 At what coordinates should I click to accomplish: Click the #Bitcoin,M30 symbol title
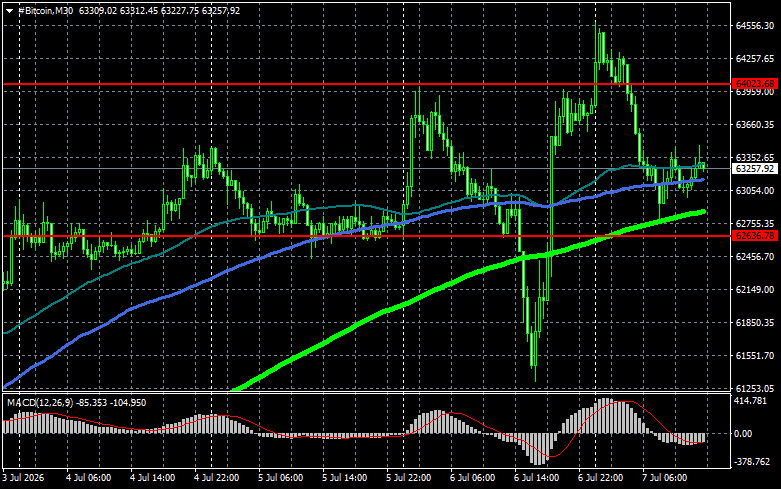[46, 10]
